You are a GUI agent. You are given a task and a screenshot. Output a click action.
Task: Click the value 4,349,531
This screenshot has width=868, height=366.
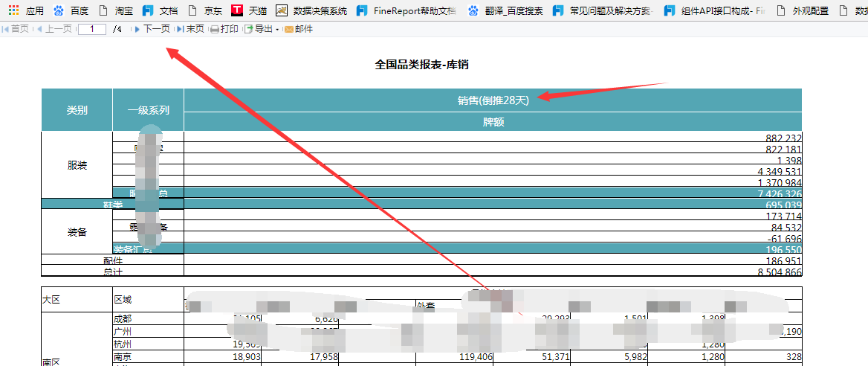(779, 171)
